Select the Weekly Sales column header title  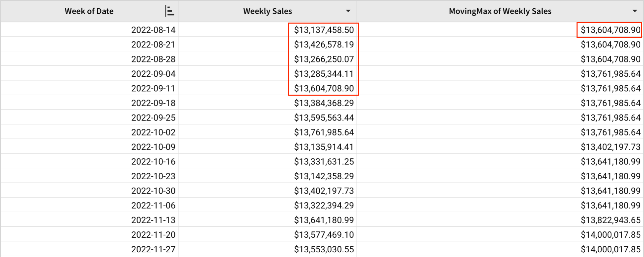click(x=268, y=11)
